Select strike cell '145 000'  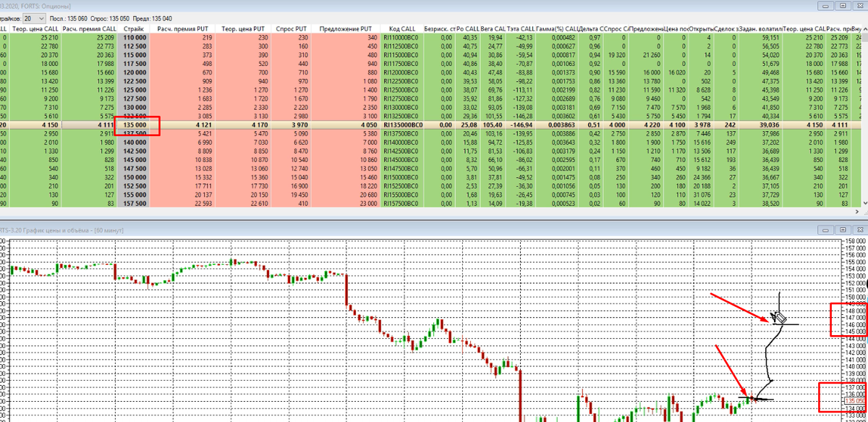coord(134,159)
